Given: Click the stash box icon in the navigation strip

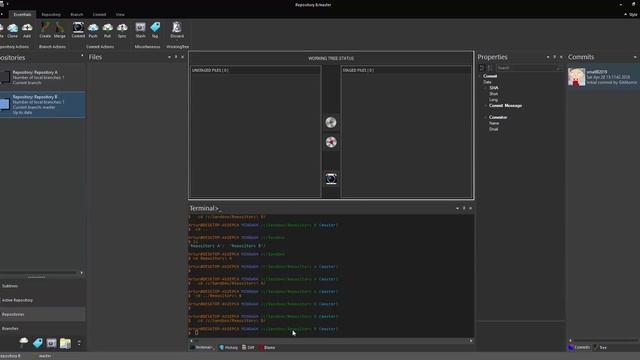Looking at the screenshot, I should 51,343.
